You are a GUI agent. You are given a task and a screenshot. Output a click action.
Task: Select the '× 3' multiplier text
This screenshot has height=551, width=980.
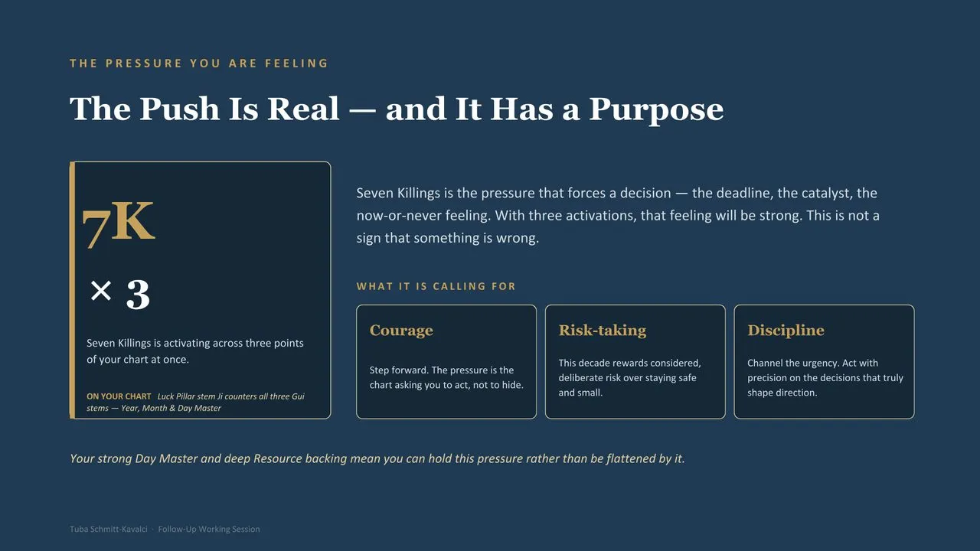coord(119,294)
